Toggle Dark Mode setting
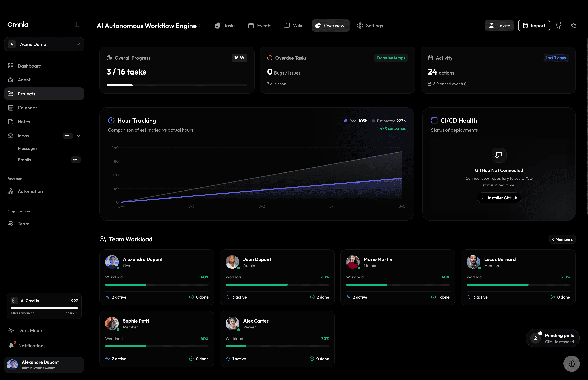 25,330
